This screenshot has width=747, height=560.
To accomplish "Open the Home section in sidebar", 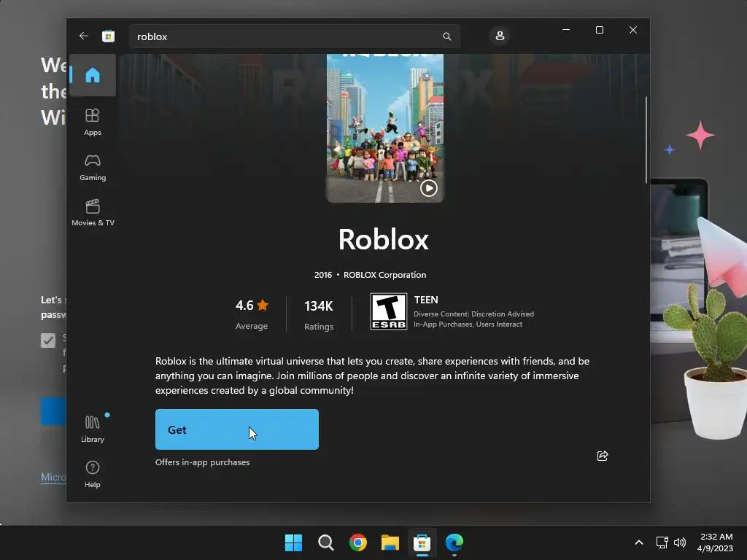I will [93, 75].
